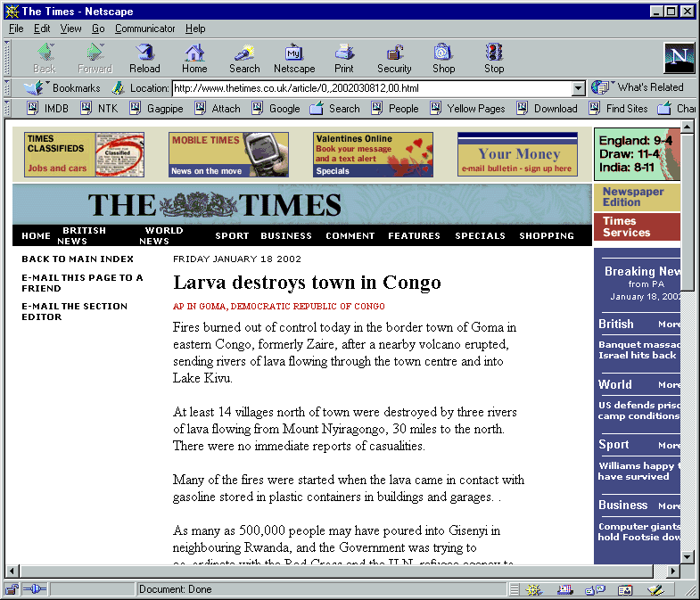
Task: Click E-MAIL THE SECTION EDITOR link
Action: click(75, 312)
